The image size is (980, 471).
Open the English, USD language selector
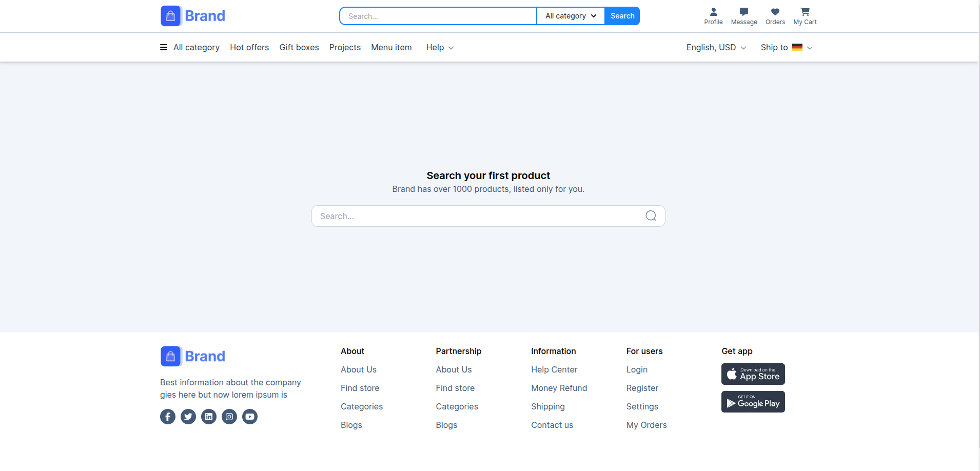(716, 48)
